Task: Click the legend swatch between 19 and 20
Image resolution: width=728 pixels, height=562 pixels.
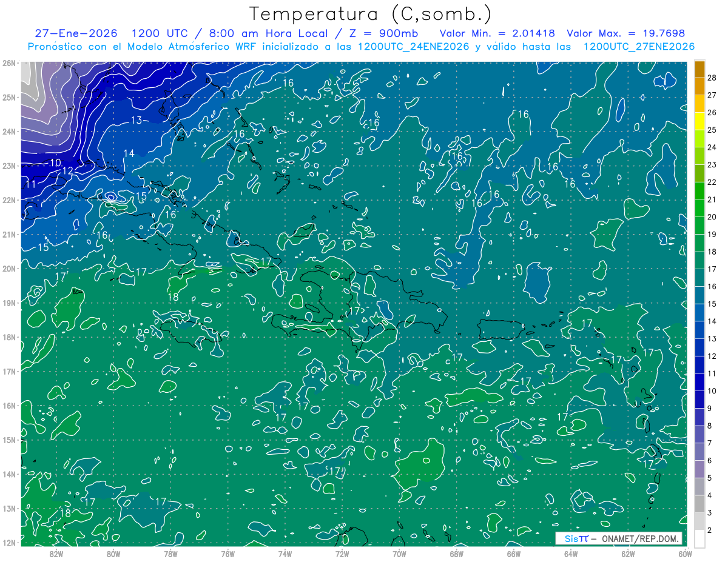Action: (x=699, y=226)
